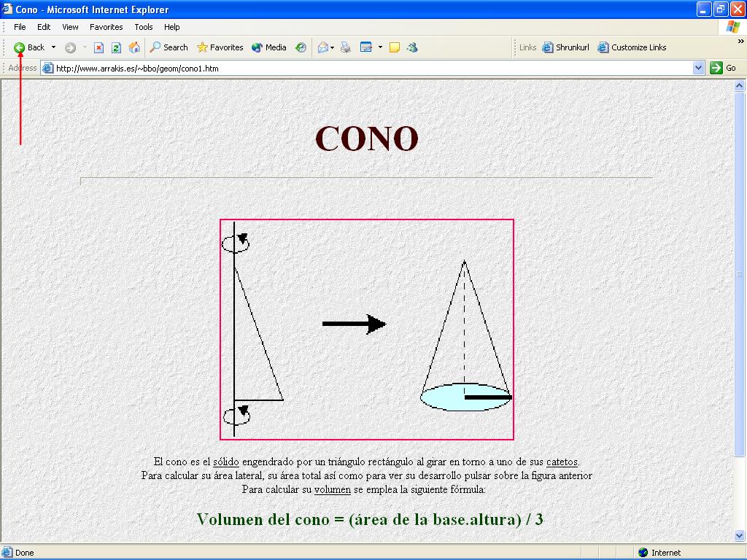The width and height of the screenshot is (747, 560).
Task: Click the scrollbar up arrow
Action: point(740,86)
